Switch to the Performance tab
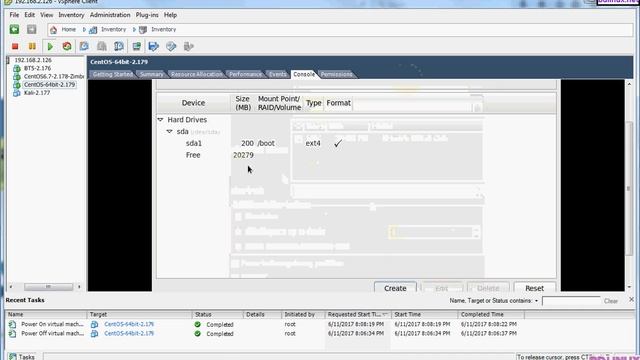Image resolution: width=640 pixels, height=360 pixels. pos(245,74)
